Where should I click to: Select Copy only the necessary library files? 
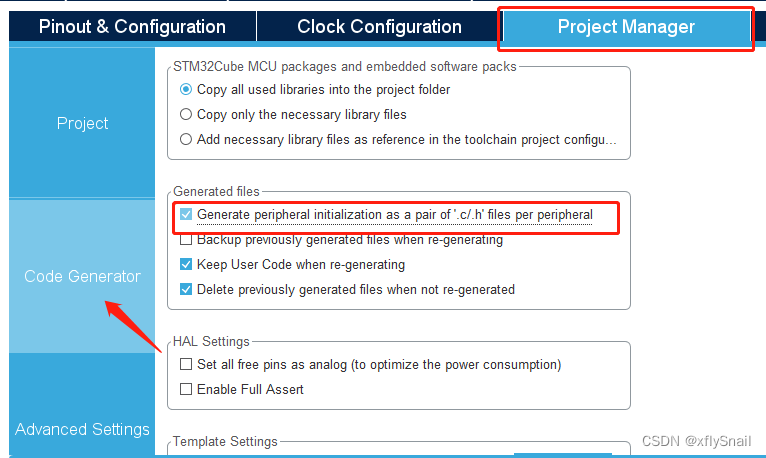click(186, 114)
